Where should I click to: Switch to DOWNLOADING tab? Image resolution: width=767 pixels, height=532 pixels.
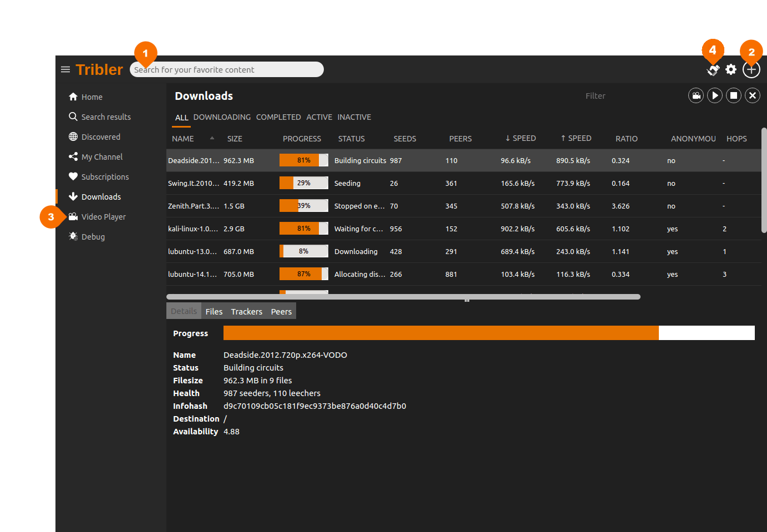click(222, 117)
